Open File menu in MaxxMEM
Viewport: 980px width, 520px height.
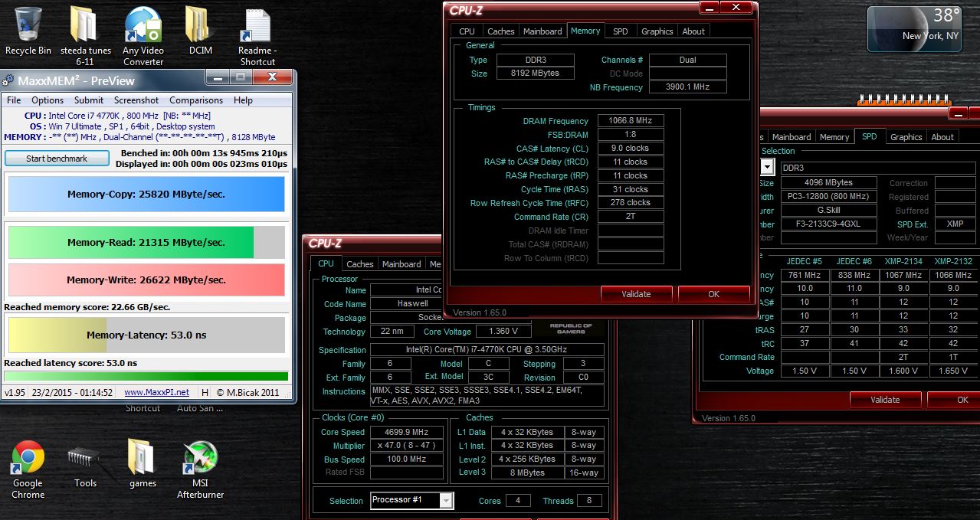point(14,100)
